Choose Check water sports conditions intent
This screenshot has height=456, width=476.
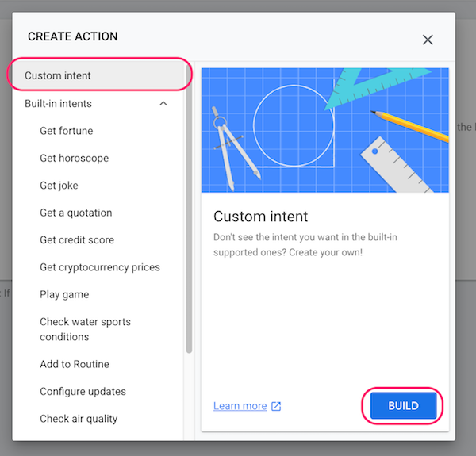tap(85, 329)
